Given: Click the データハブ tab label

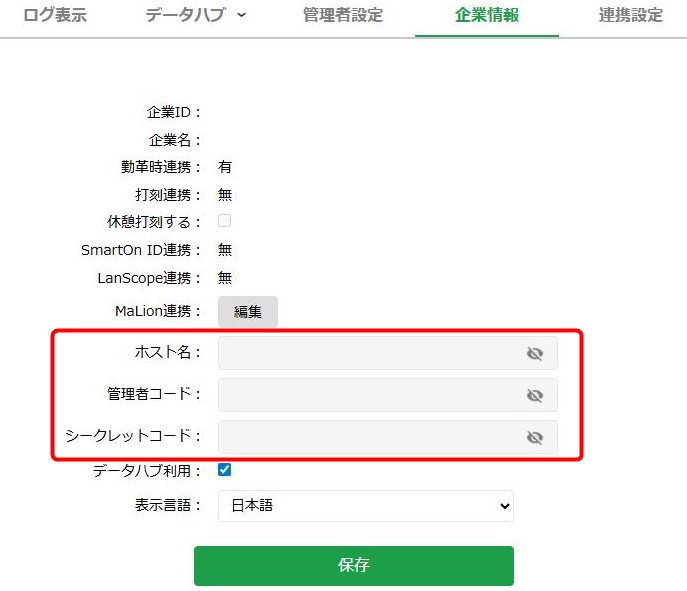Looking at the screenshot, I should point(186,15).
